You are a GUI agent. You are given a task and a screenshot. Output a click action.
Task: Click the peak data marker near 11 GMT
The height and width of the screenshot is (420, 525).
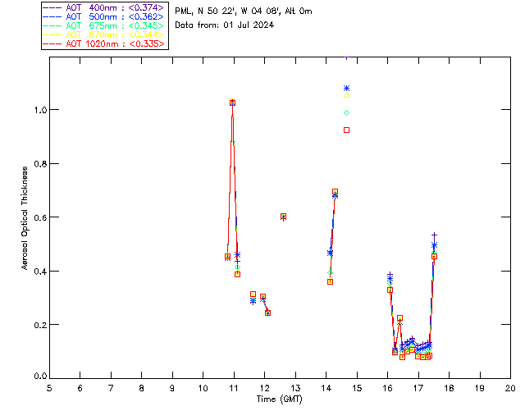tap(232, 103)
